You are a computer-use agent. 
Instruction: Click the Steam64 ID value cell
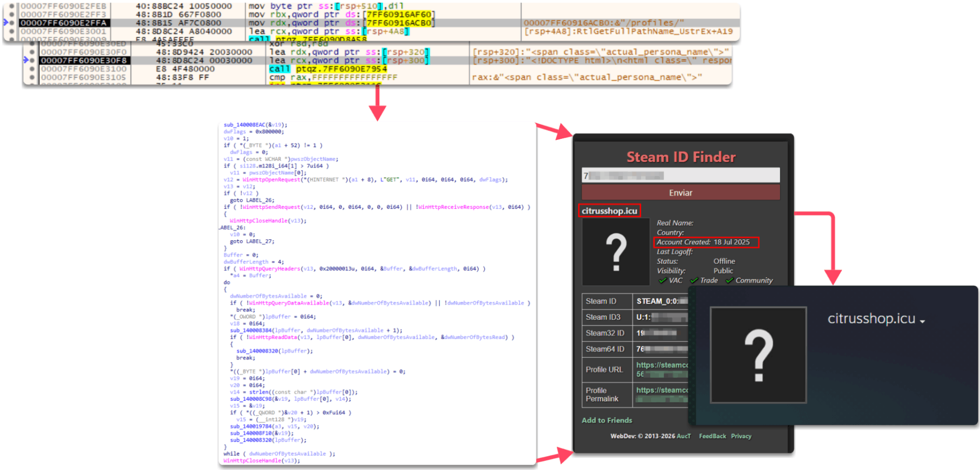[x=660, y=349]
